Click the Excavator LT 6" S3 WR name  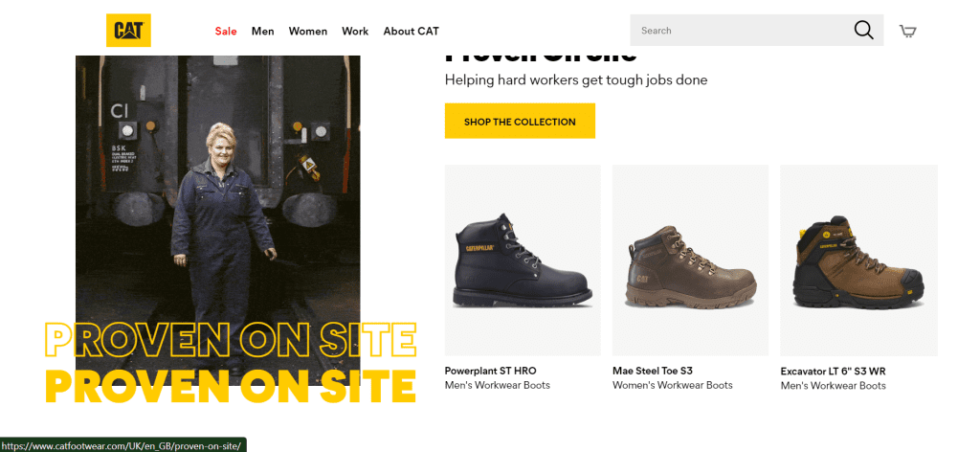[x=833, y=371]
